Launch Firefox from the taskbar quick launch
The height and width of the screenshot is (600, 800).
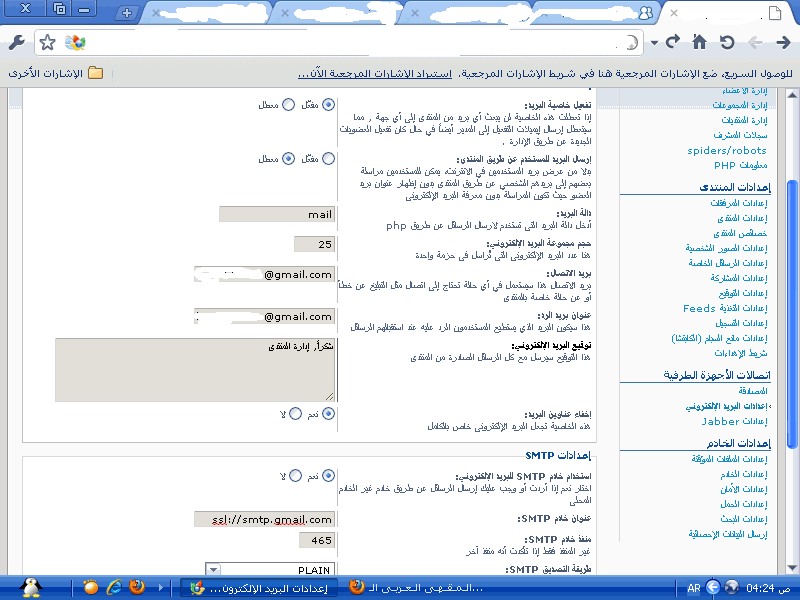(136, 587)
